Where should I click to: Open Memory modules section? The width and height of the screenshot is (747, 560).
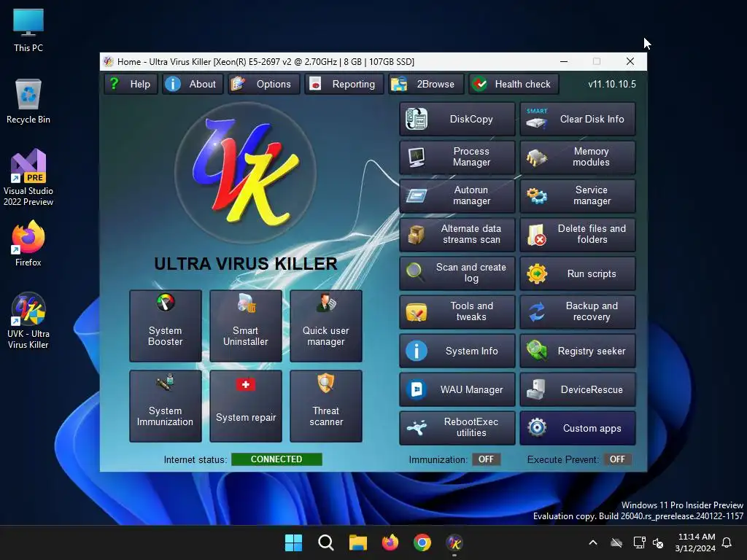click(578, 157)
